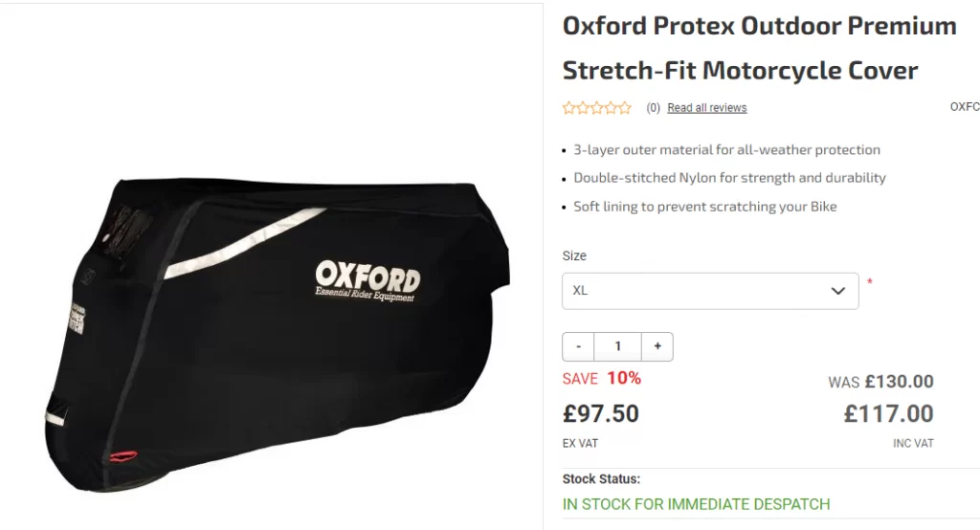980x530 pixels.
Task: Click the £117.00 inc VAT price
Action: pos(888,413)
